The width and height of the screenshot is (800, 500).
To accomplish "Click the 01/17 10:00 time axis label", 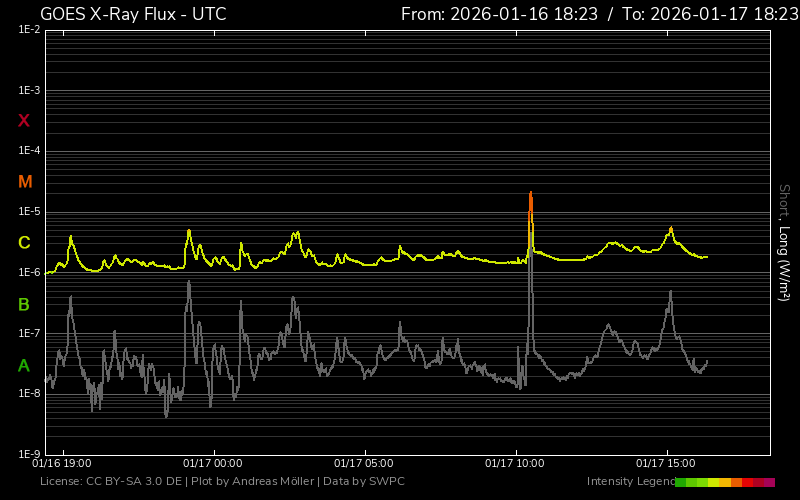I will click(x=514, y=463).
